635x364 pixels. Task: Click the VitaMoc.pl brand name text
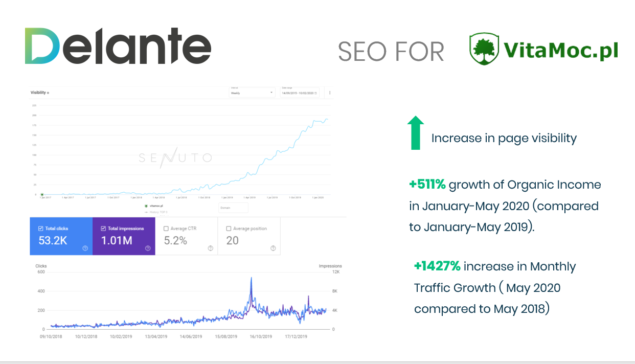[x=560, y=50]
